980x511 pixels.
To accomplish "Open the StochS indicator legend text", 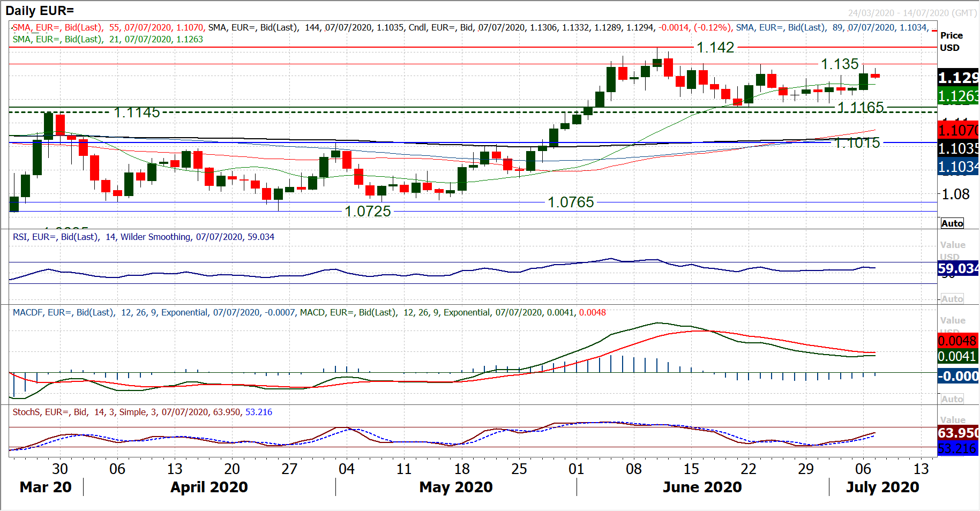I will point(142,412).
